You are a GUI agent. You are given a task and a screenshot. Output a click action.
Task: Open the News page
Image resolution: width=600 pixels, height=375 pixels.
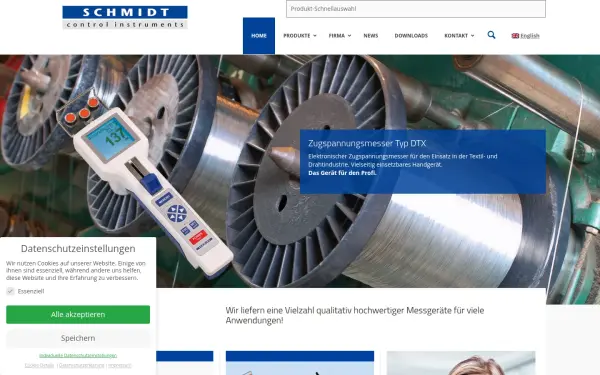371,36
